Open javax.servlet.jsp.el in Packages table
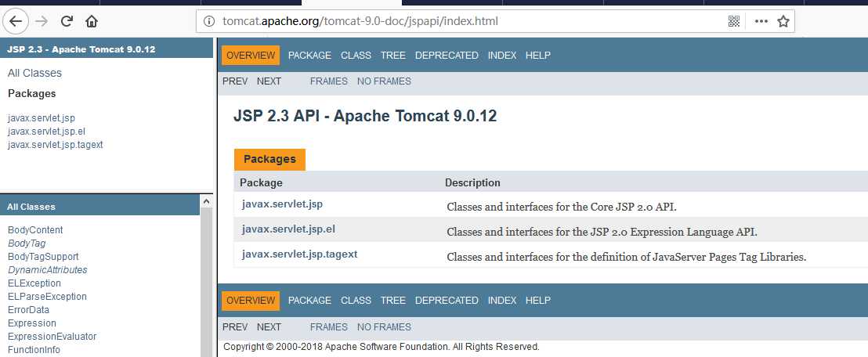This screenshot has width=868, height=357. [288, 229]
